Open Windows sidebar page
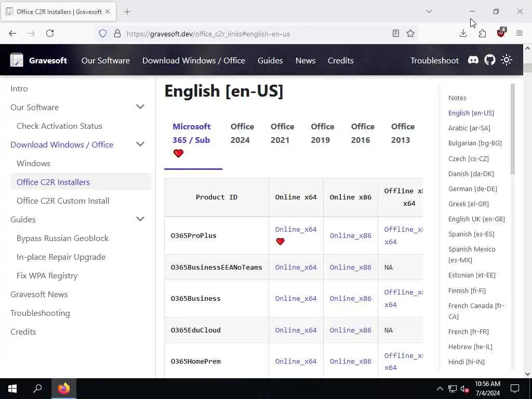Image resolution: width=532 pixels, height=399 pixels. pyautogui.click(x=34, y=163)
